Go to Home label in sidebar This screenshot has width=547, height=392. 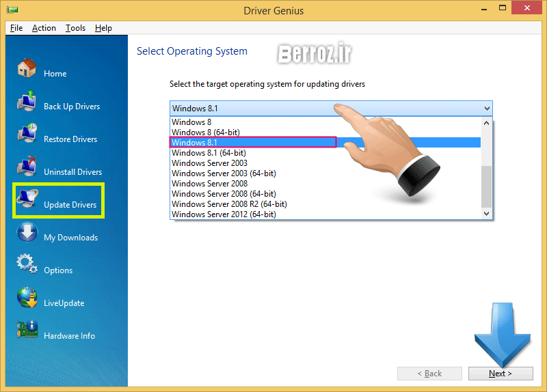click(55, 74)
